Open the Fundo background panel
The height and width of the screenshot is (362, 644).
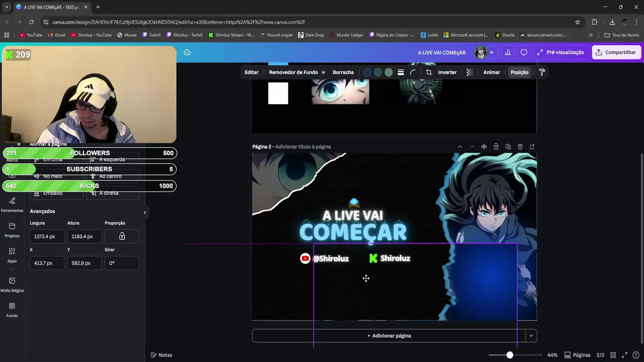pos(12,310)
